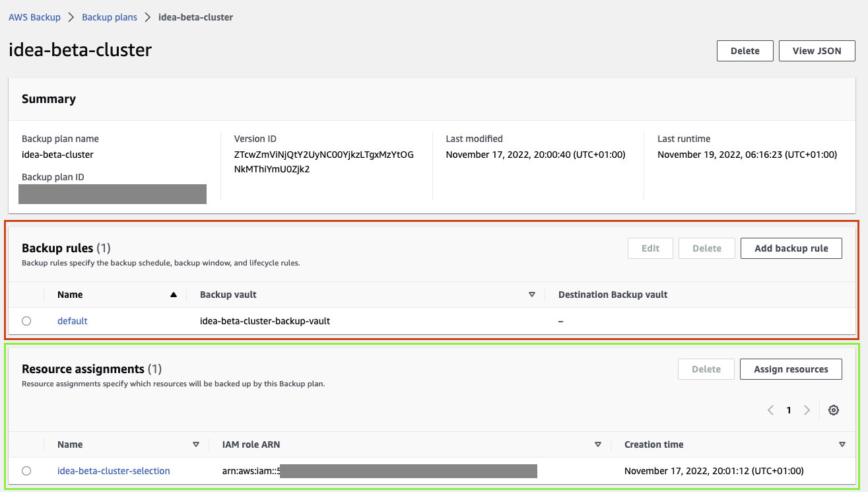Go to Backup plans breadcrumb
868x492 pixels.
(x=110, y=17)
